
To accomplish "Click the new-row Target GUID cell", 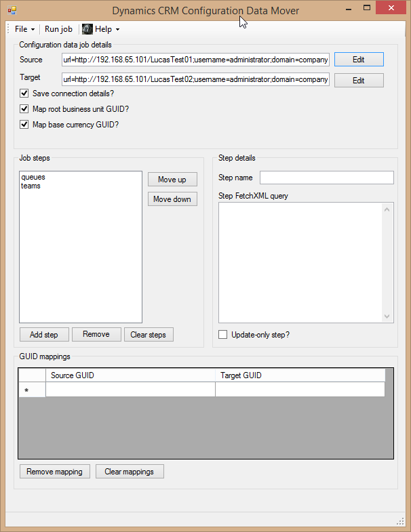I will [300, 390].
